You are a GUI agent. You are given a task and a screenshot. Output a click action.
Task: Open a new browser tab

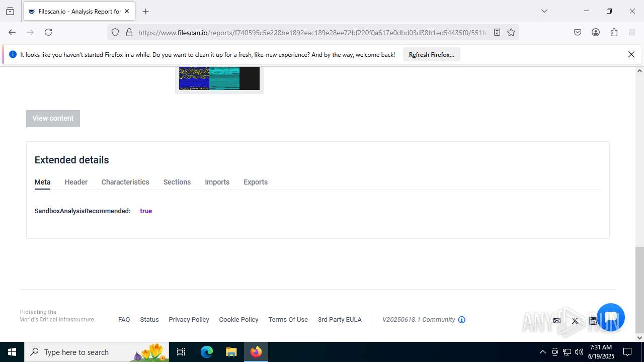(x=145, y=11)
